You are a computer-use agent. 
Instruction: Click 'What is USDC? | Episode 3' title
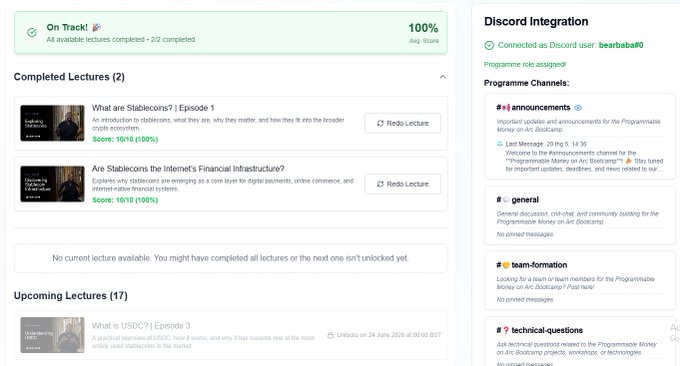(x=141, y=326)
